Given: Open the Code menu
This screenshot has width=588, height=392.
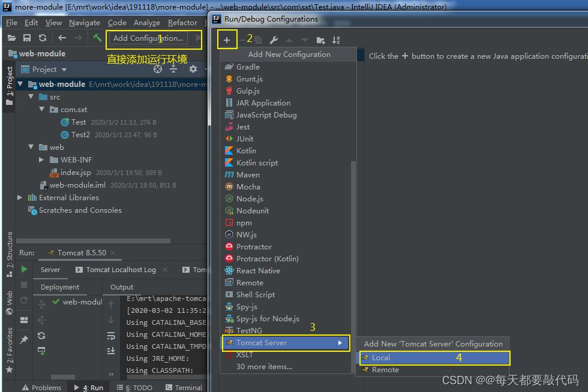Looking at the screenshot, I should pos(117,23).
